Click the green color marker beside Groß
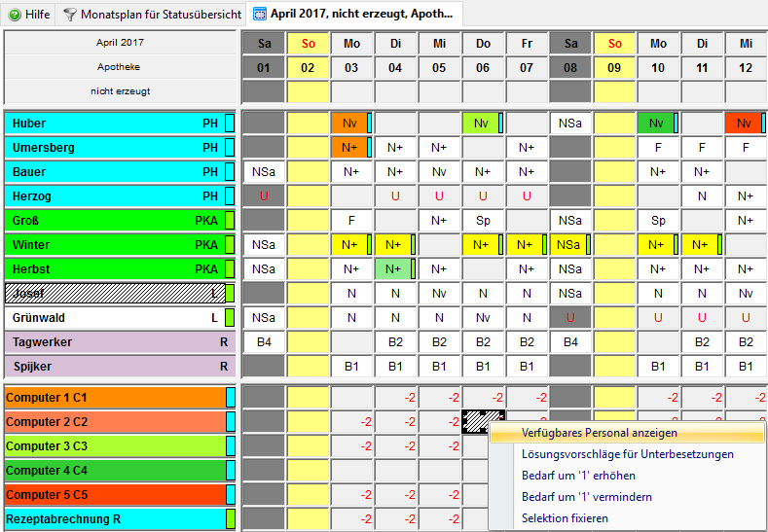Image resolution: width=768 pixels, height=532 pixels. click(x=230, y=221)
